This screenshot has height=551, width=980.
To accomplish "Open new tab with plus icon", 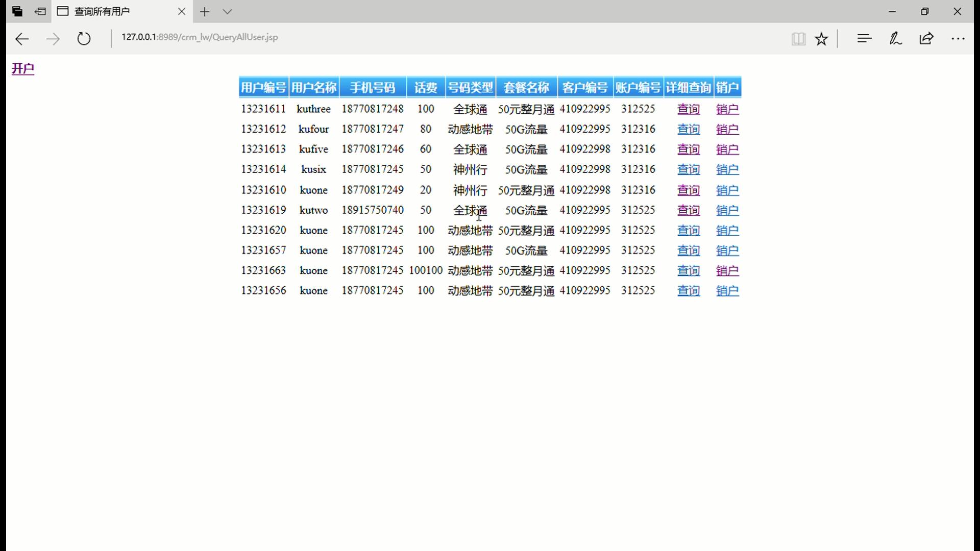I will click(205, 12).
